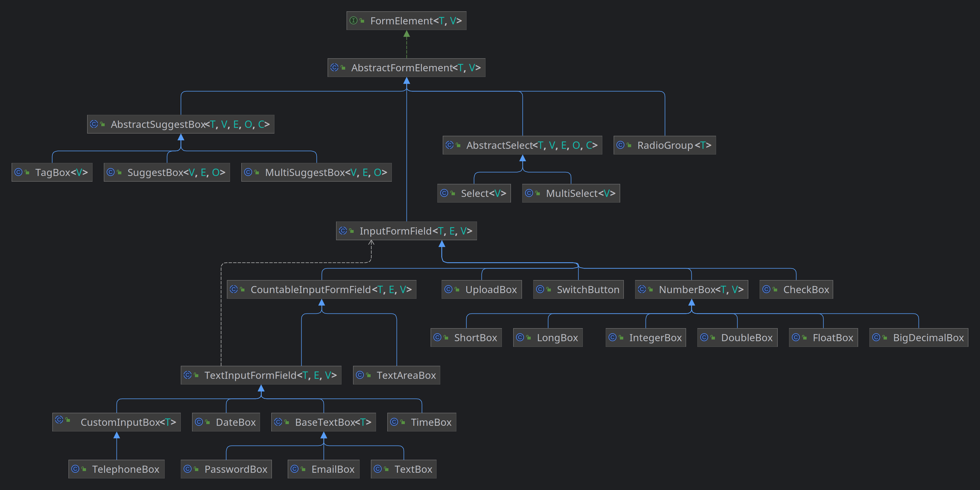Select the AbstractSuggestBox node
Image resolution: width=980 pixels, height=490 pixels.
coord(180,124)
